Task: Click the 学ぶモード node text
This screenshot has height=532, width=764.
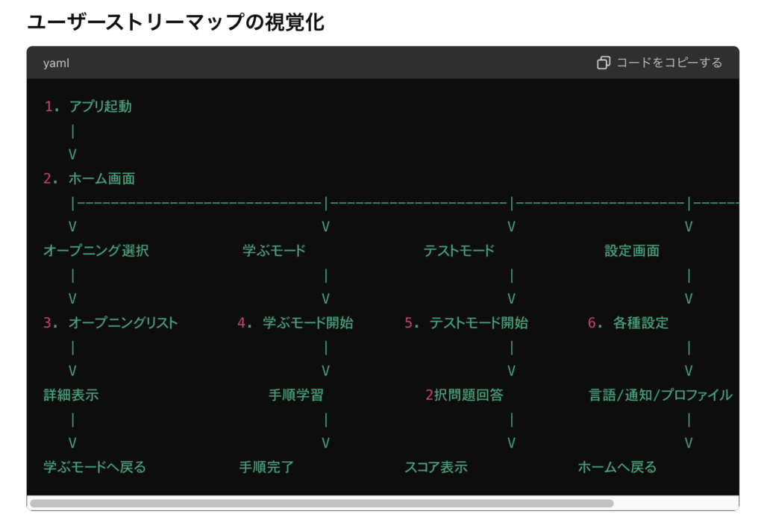Action: 274,251
